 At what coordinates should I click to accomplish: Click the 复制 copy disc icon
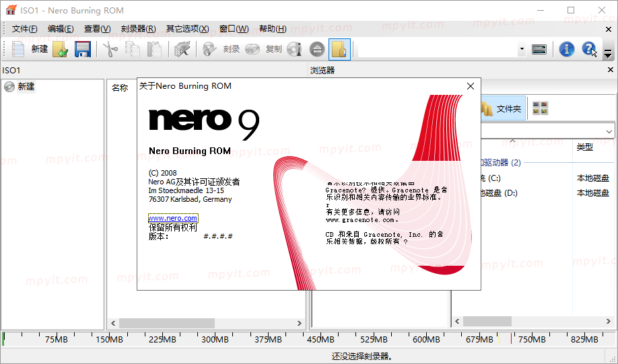252,49
